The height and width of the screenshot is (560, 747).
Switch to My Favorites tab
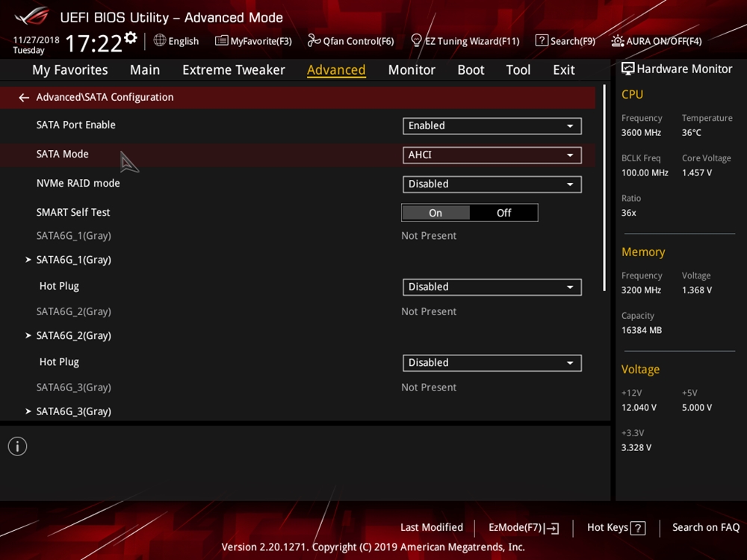(x=70, y=70)
